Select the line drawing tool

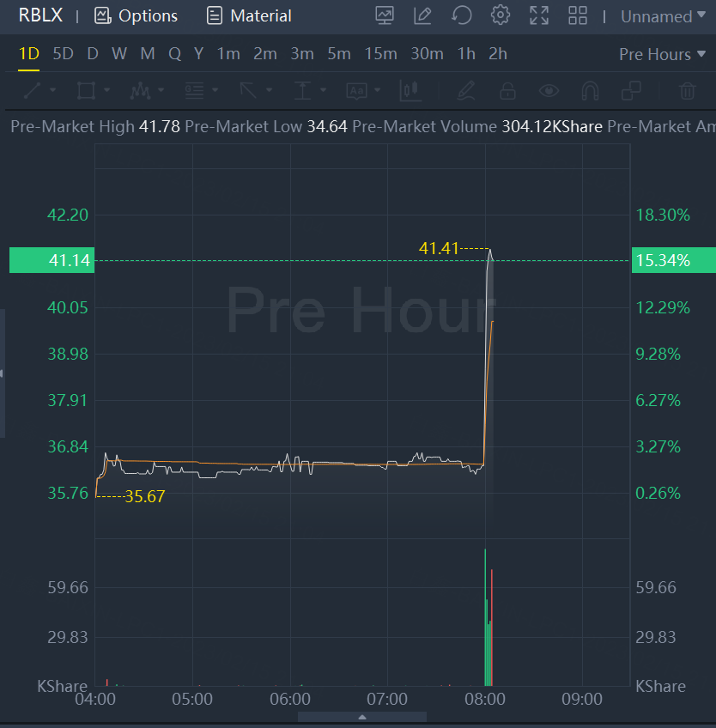tap(32, 90)
